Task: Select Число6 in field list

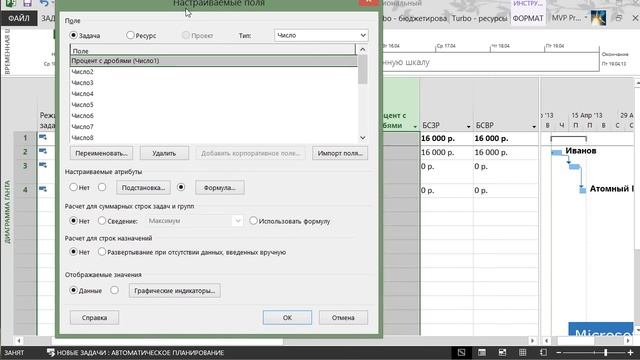Action: point(213,116)
